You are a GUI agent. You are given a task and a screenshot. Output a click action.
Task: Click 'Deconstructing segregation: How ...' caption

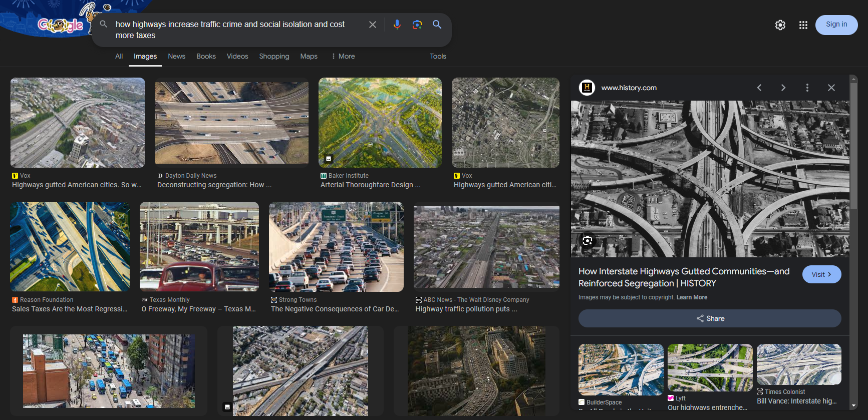pos(214,185)
